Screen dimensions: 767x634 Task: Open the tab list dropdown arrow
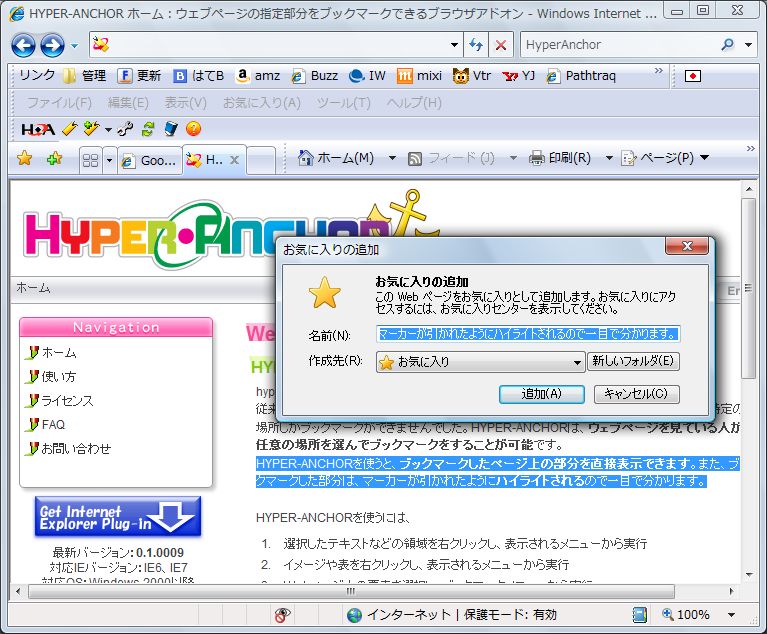[110, 160]
